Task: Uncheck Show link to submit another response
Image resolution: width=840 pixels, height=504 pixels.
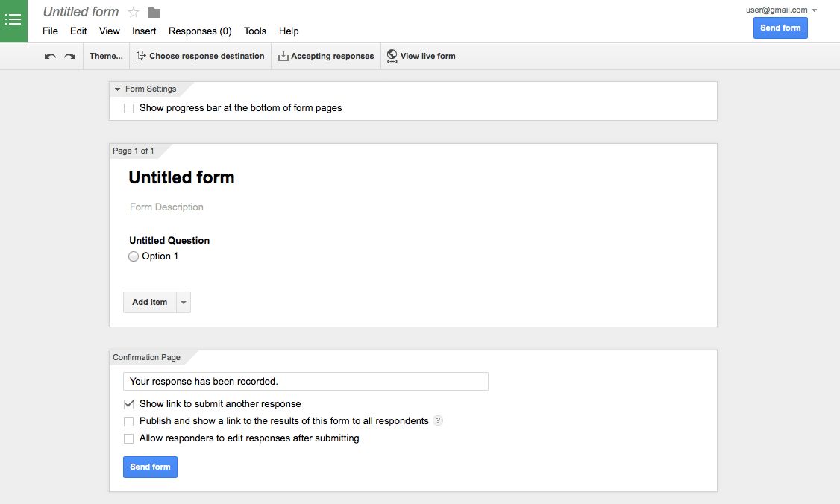Action: click(129, 403)
